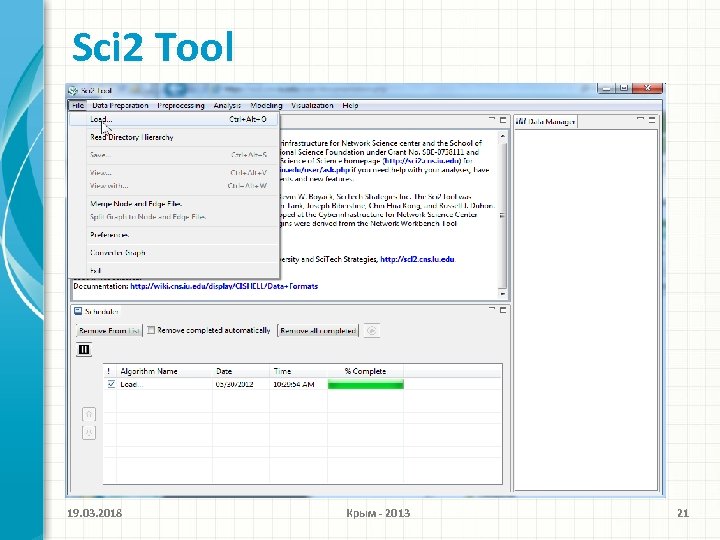Minimize the Console panel
720x540 pixels.
tap(492, 119)
